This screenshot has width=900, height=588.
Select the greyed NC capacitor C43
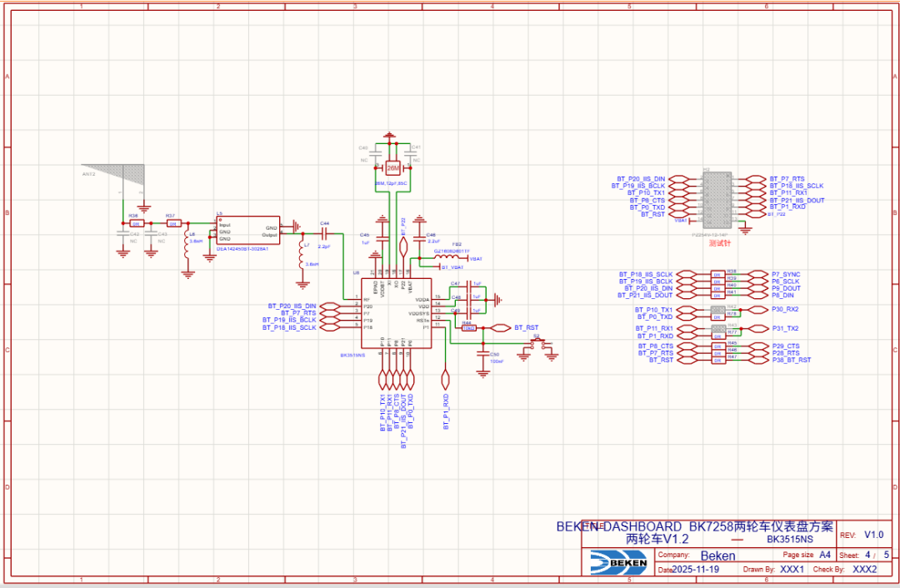(x=150, y=234)
